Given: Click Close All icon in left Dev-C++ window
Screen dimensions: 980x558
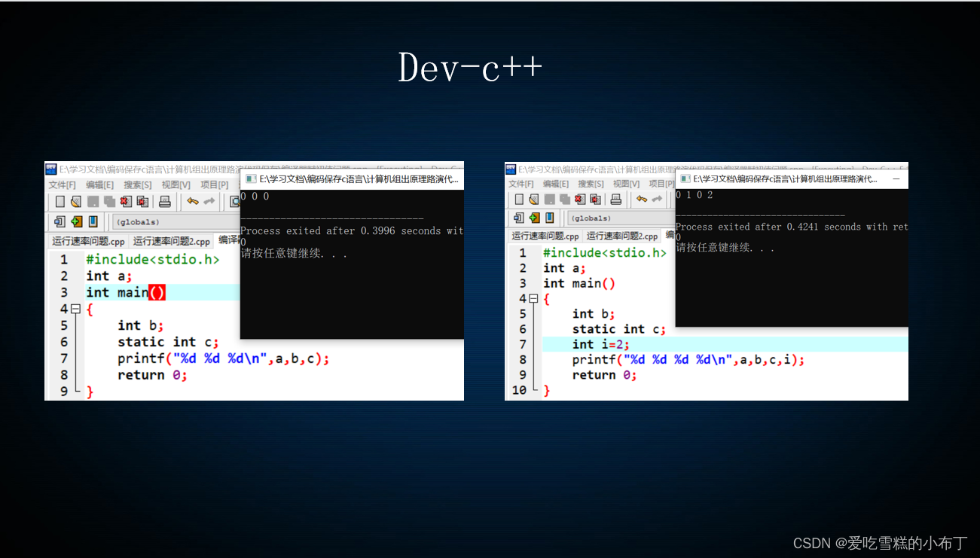Looking at the screenshot, I should (142, 201).
